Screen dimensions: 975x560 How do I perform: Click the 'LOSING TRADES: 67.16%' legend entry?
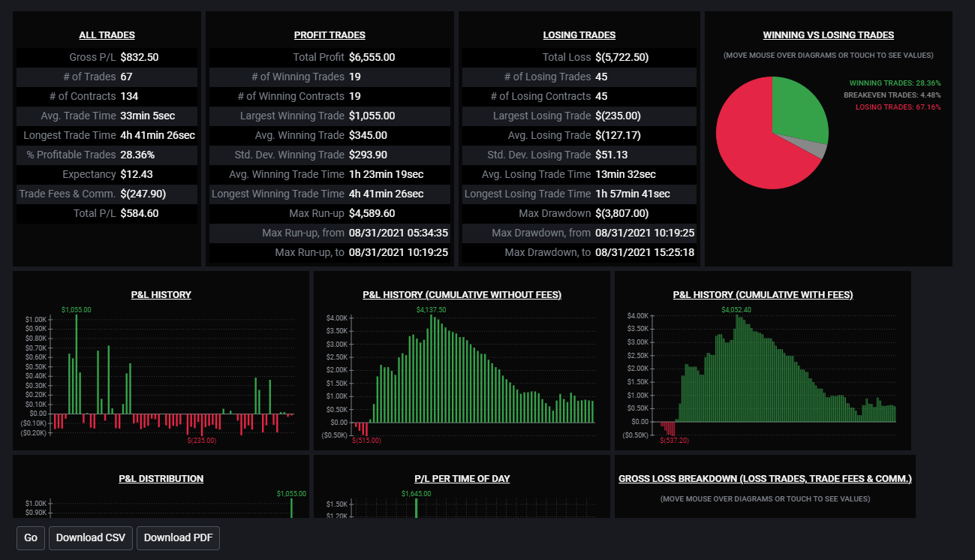(x=898, y=107)
